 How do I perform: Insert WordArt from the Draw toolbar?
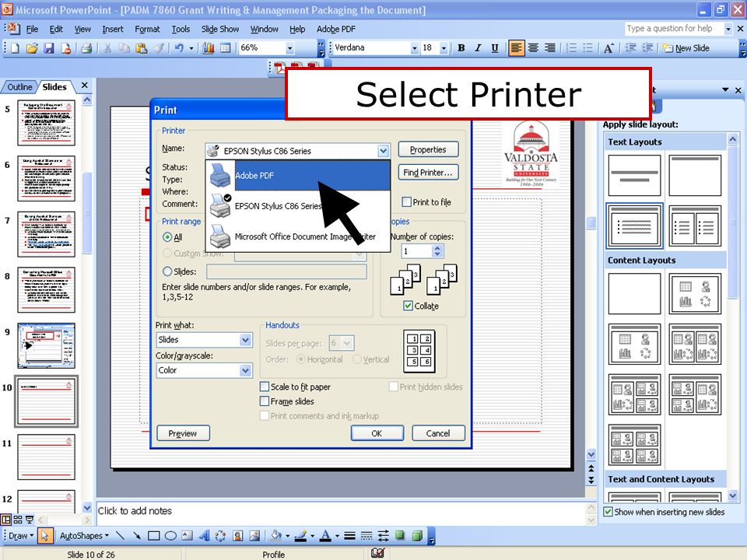click(204, 536)
